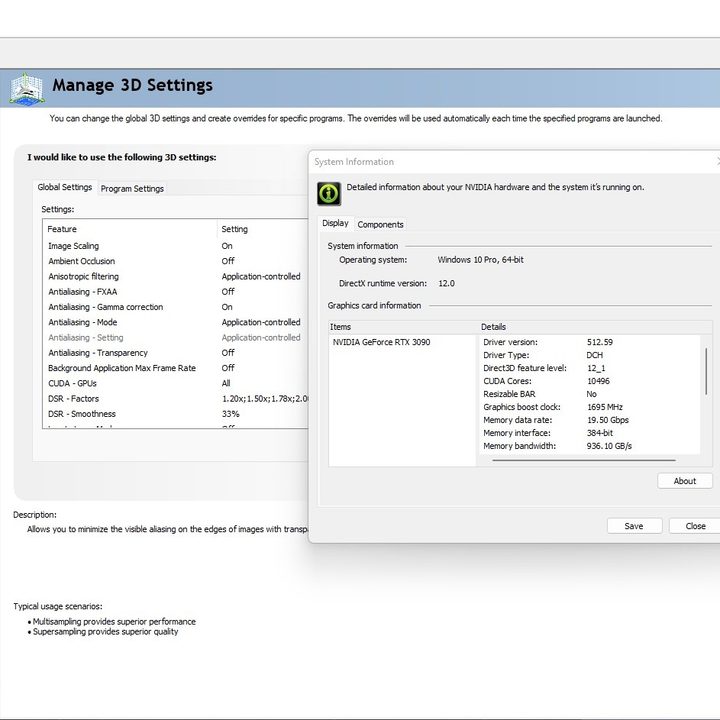Screen dimensions: 720x720
Task: Open the Display tab in System Information
Action: pyautogui.click(x=335, y=223)
